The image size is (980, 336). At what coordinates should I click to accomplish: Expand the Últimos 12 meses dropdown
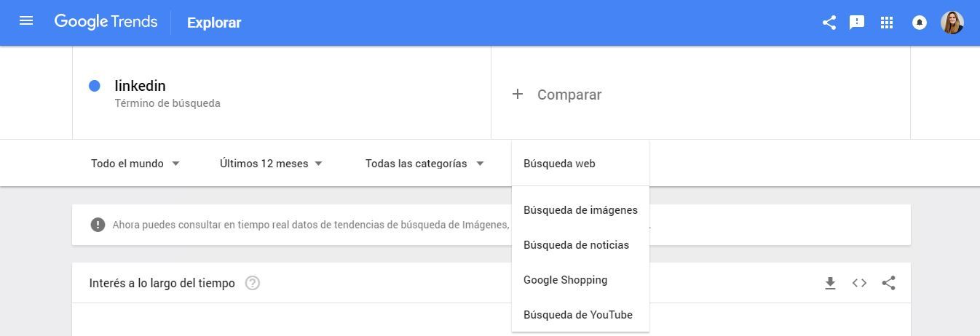[x=271, y=164]
